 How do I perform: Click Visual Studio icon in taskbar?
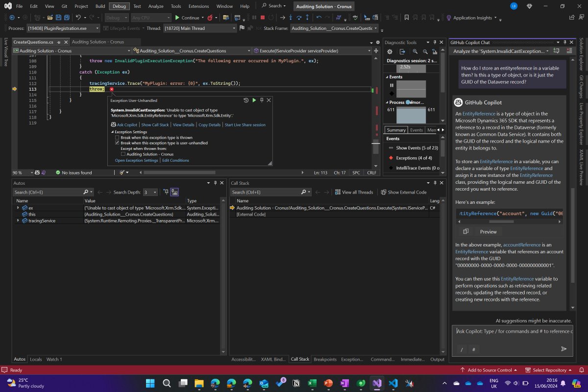pos(377,383)
